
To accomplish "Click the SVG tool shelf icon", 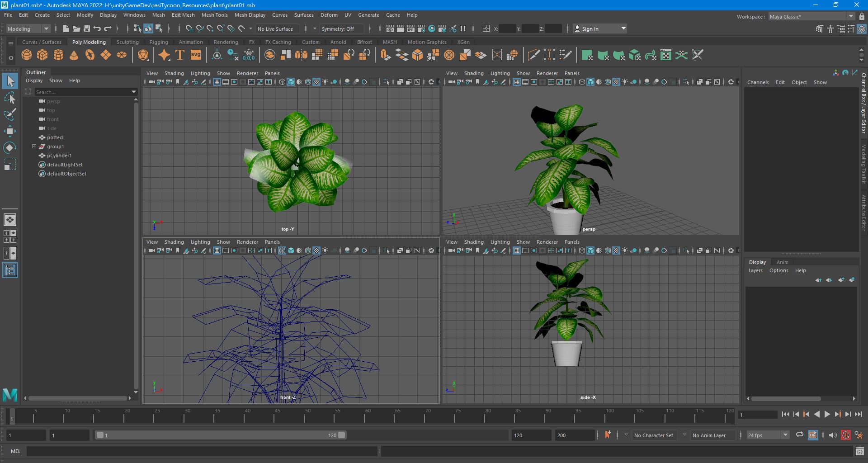I will (195, 55).
